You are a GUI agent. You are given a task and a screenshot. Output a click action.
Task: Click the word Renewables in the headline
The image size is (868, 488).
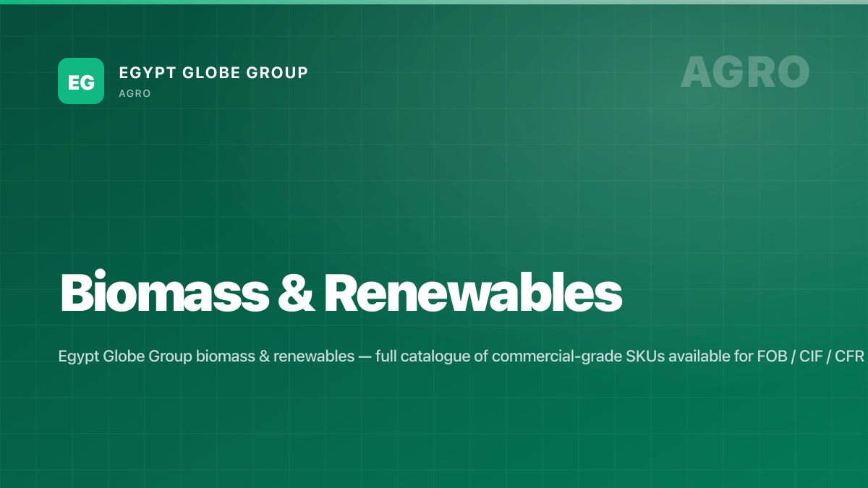click(473, 293)
